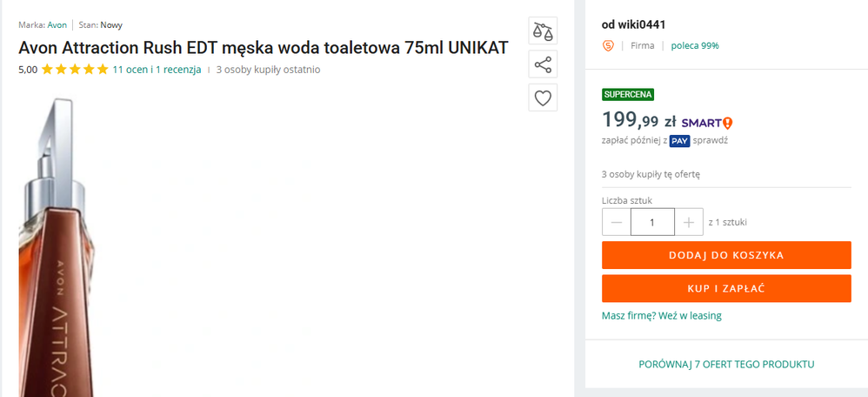Screen dimensions: 868x397
Task: Increase quantity with the plus button
Action: click(x=689, y=222)
